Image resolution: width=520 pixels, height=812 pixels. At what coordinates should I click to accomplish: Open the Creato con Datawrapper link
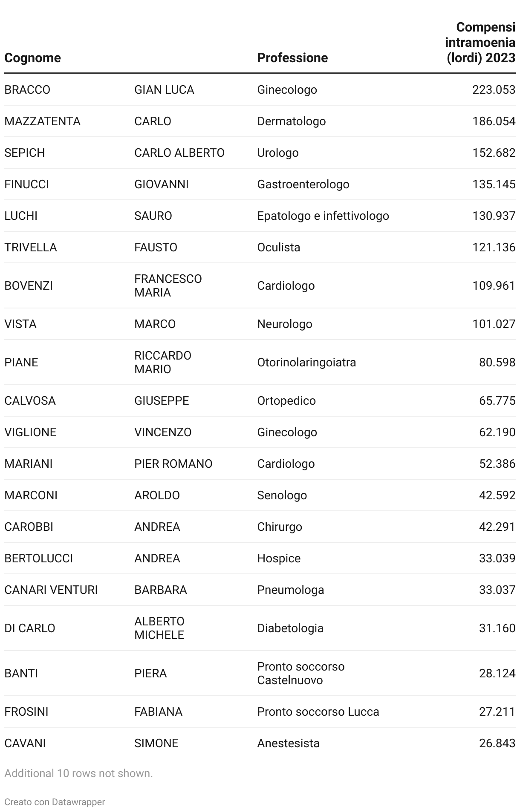[55, 802]
